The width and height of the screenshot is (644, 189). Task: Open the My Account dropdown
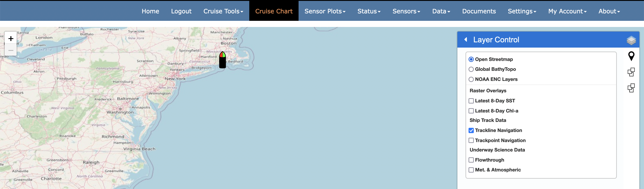[x=567, y=11]
